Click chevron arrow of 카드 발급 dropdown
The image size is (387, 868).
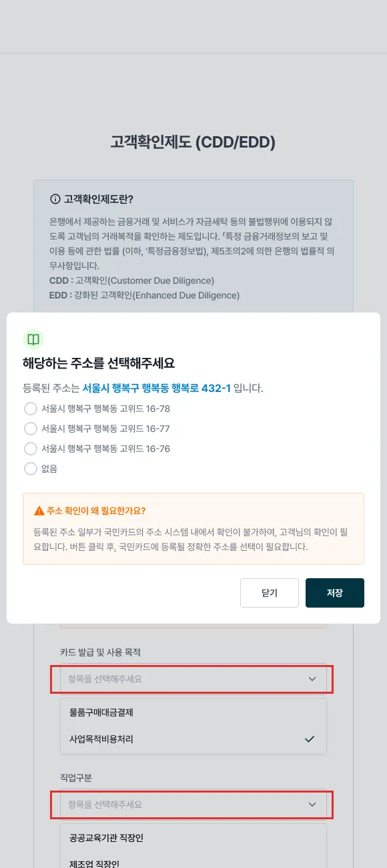click(x=312, y=679)
